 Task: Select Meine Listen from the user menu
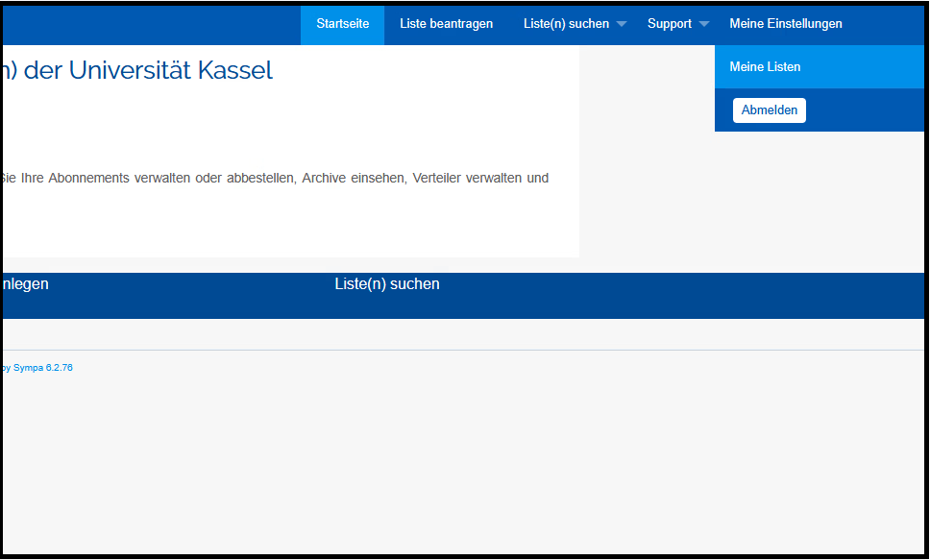(x=765, y=67)
